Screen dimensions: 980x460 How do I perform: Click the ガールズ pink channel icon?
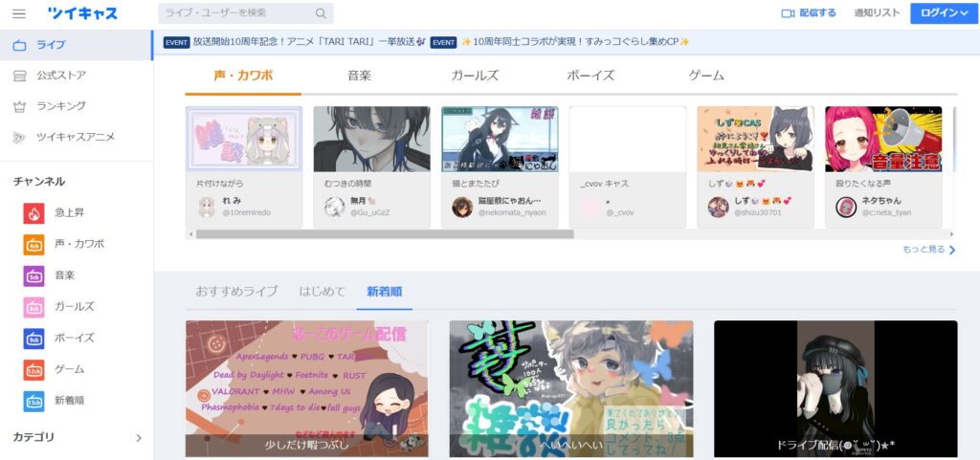pos(33,307)
